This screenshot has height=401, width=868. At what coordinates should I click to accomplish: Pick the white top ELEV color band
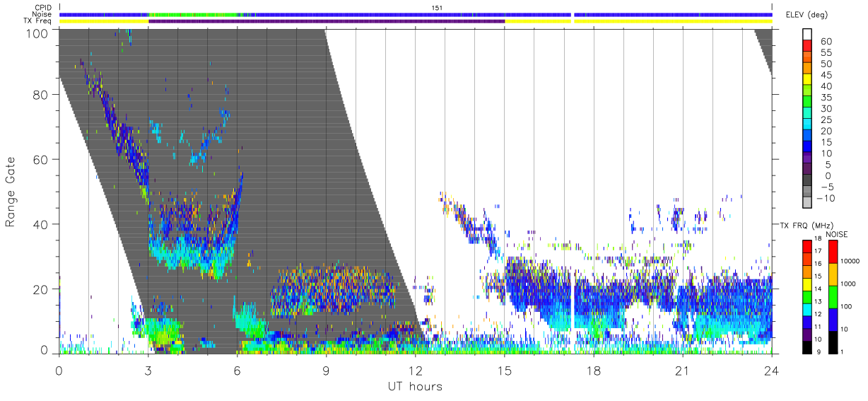[807, 35]
